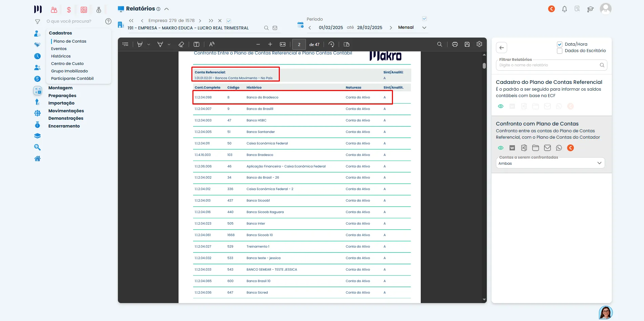Click the back arrow button in reports panel
This screenshot has width=644, height=321.
pyautogui.click(x=502, y=48)
